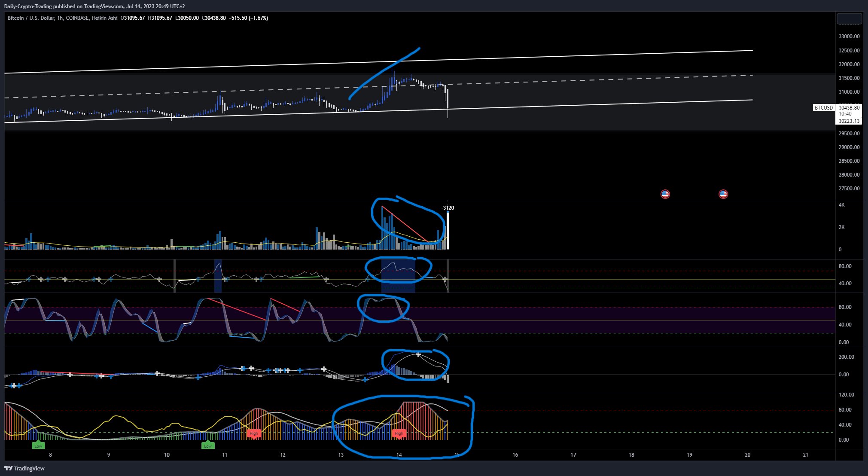
Task: Click the red High marker near date 14
Action: 399,433
